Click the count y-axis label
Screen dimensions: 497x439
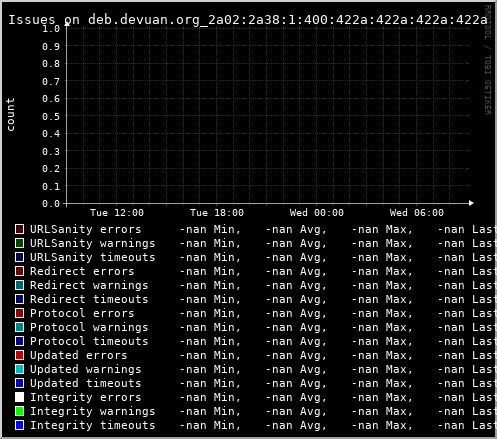11,114
